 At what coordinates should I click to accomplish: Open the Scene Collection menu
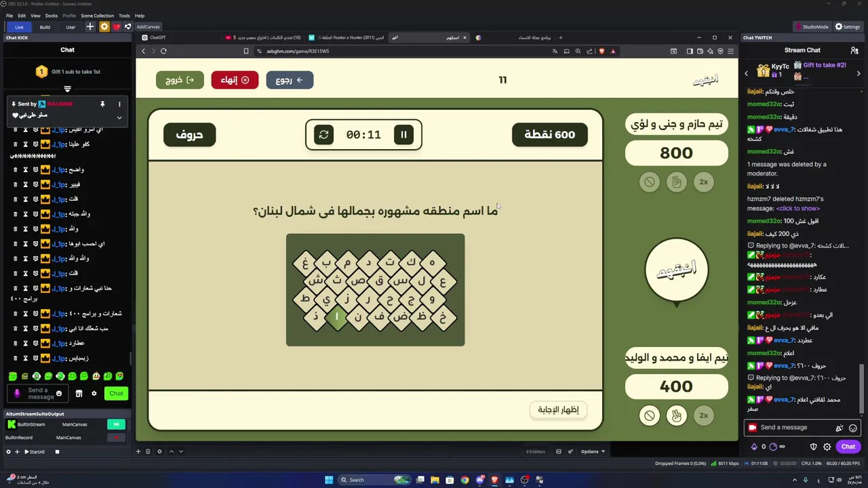pyautogui.click(x=97, y=16)
